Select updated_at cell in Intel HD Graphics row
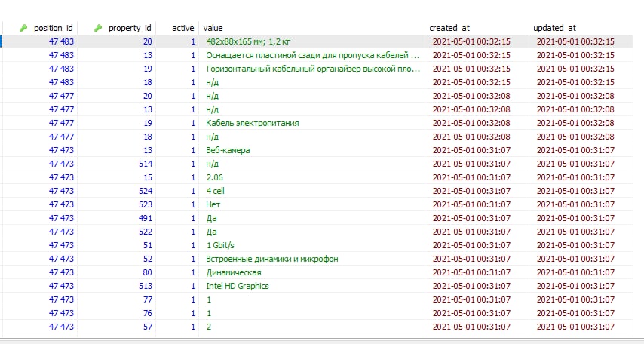 coord(581,286)
